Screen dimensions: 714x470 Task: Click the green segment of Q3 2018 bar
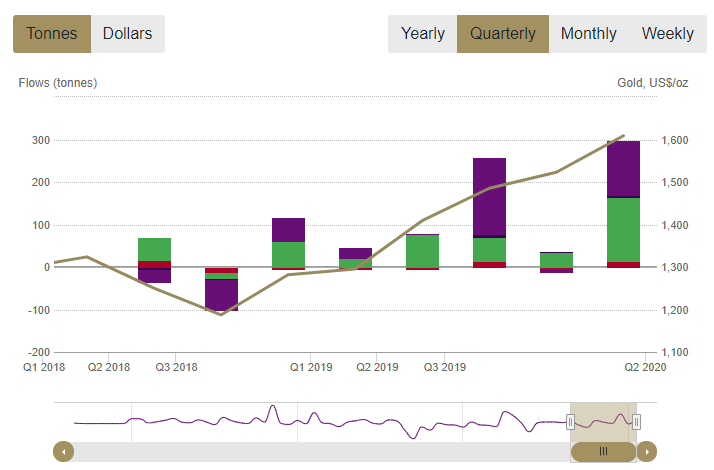tap(154, 249)
